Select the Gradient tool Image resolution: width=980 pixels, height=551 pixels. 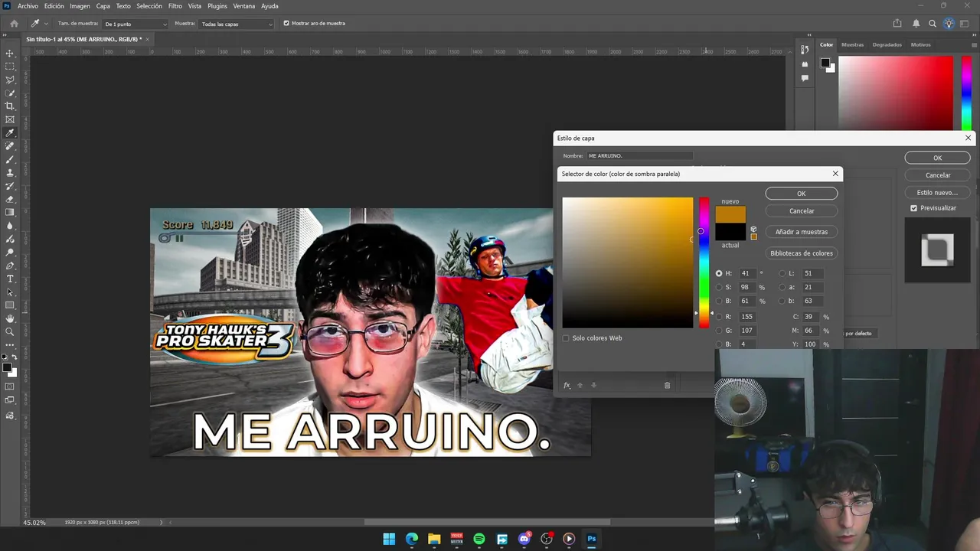point(10,212)
